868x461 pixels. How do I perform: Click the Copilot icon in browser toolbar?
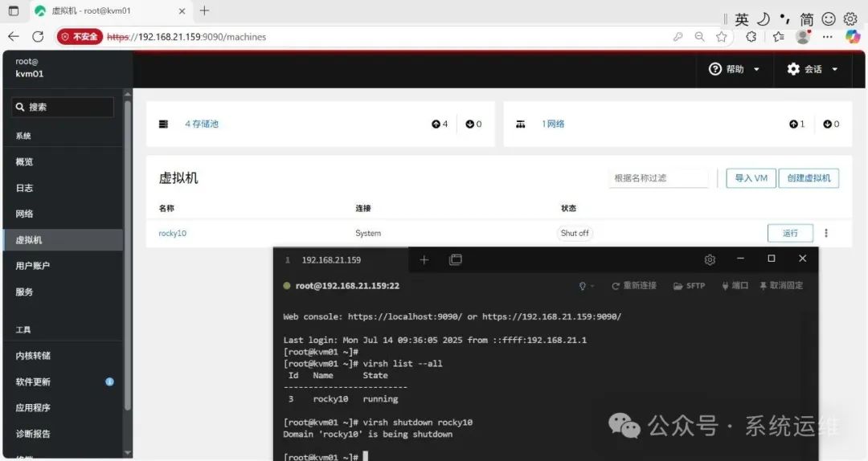[853, 37]
